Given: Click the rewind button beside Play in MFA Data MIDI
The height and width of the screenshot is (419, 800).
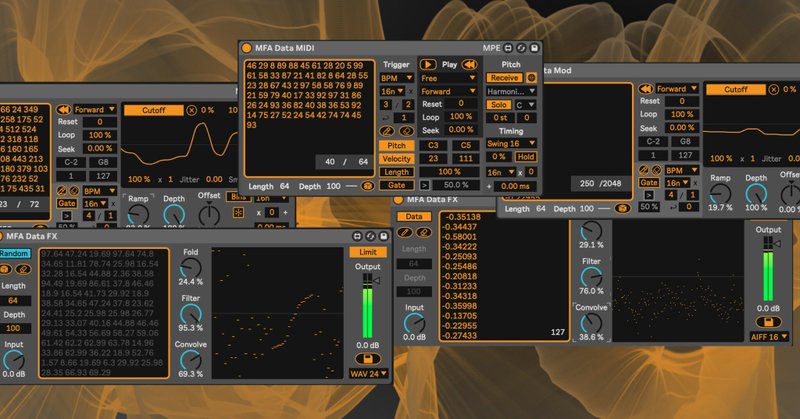Looking at the screenshot, I should click(x=469, y=64).
